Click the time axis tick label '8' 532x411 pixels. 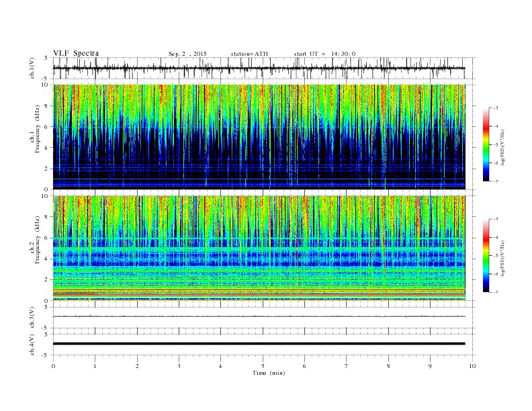click(x=388, y=366)
